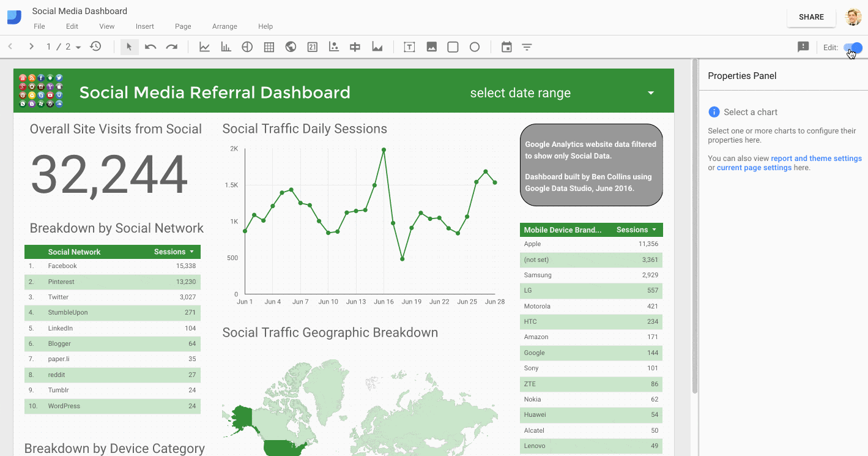Add a date range control
This screenshot has width=868, height=456.
[x=506, y=47]
